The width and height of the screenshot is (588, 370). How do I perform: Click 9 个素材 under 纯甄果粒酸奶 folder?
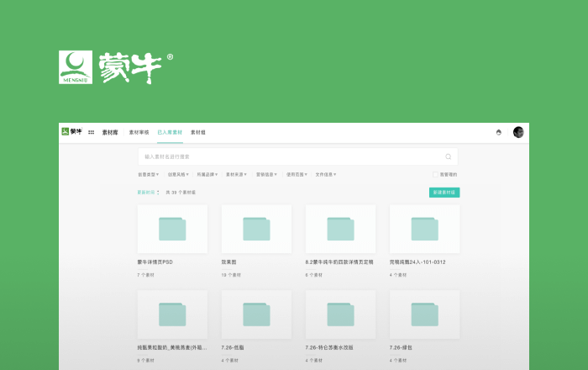click(x=145, y=361)
